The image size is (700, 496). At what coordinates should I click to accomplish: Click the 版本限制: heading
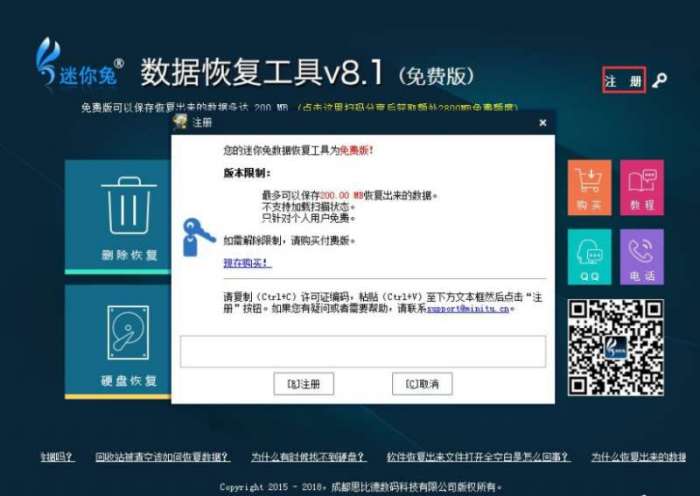[247, 173]
